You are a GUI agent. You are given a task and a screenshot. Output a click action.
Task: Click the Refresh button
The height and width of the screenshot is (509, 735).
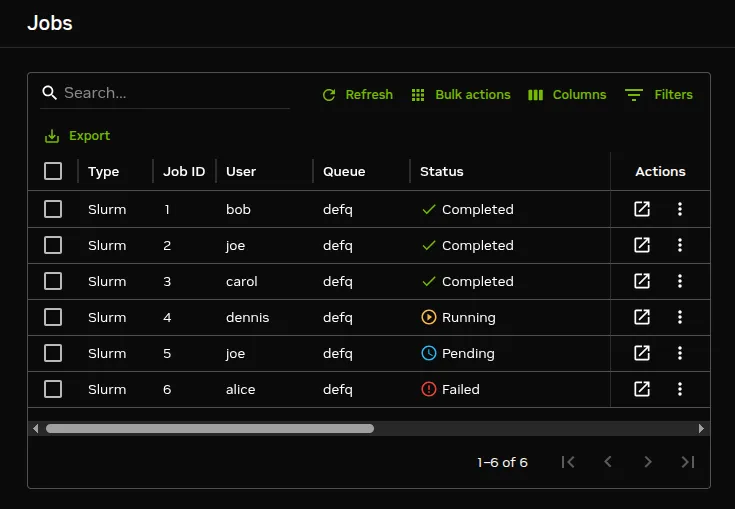click(x=358, y=95)
